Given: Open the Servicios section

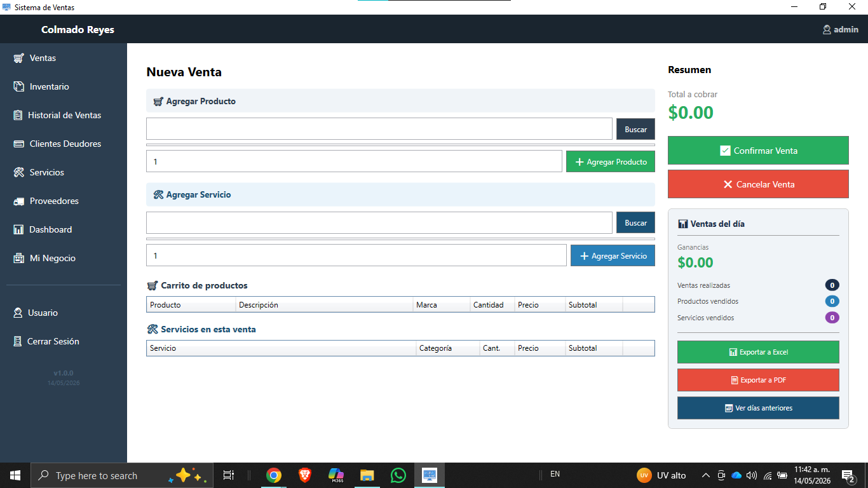Looking at the screenshot, I should (64, 172).
